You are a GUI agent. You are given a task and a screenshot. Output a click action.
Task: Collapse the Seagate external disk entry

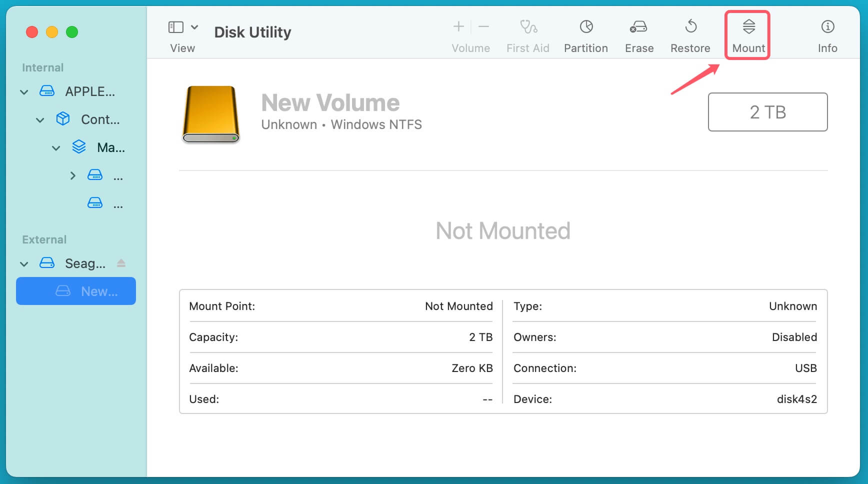[23, 263]
